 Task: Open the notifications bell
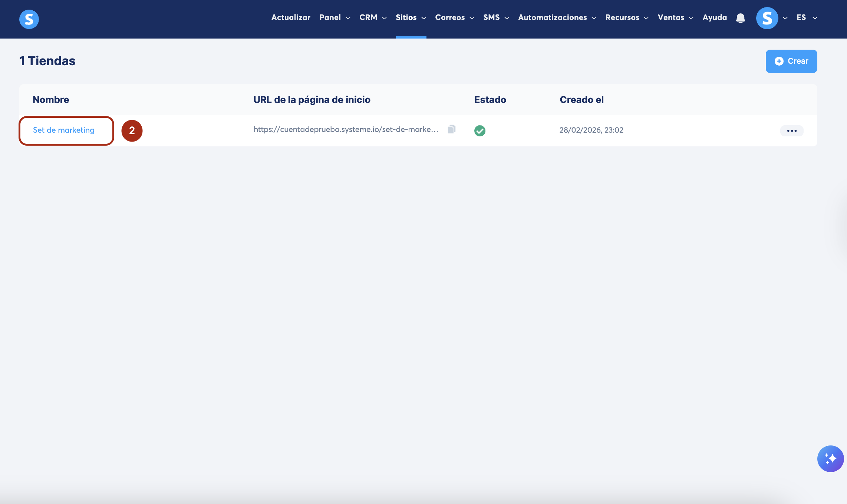(x=740, y=18)
